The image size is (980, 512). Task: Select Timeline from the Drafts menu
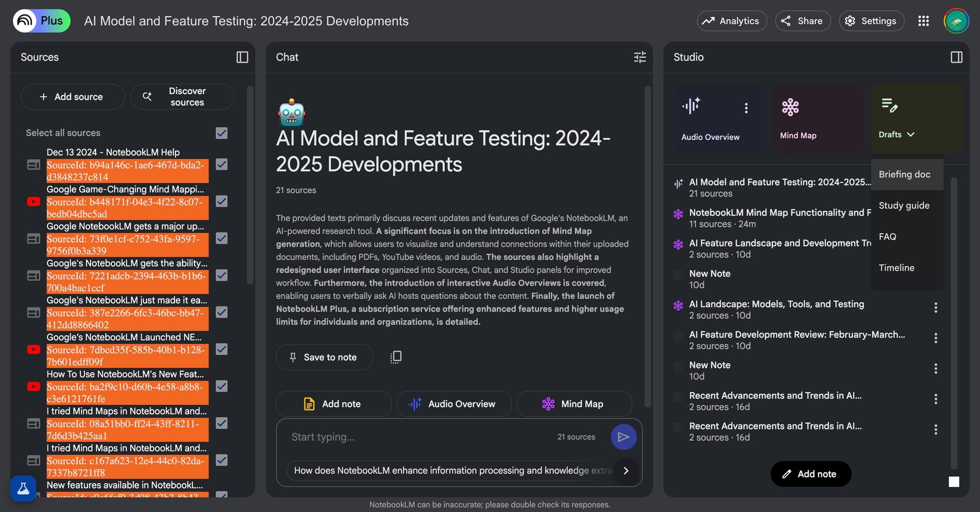tap(907, 268)
